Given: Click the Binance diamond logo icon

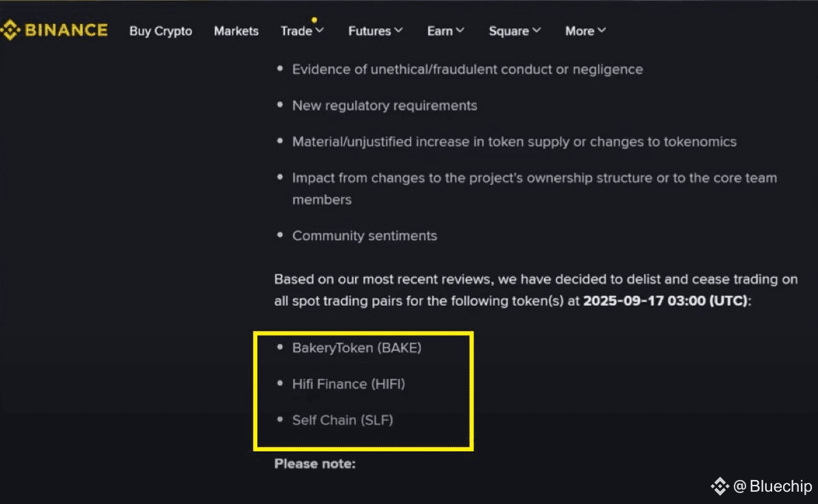Looking at the screenshot, I should tap(10, 30).
